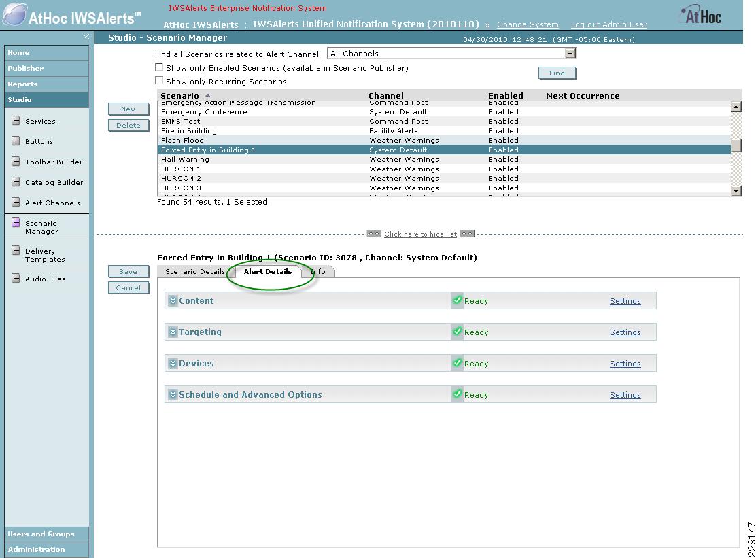This screenshot has width=756, height=558.
Task: Open Settings link for Content
Action: 625,301
